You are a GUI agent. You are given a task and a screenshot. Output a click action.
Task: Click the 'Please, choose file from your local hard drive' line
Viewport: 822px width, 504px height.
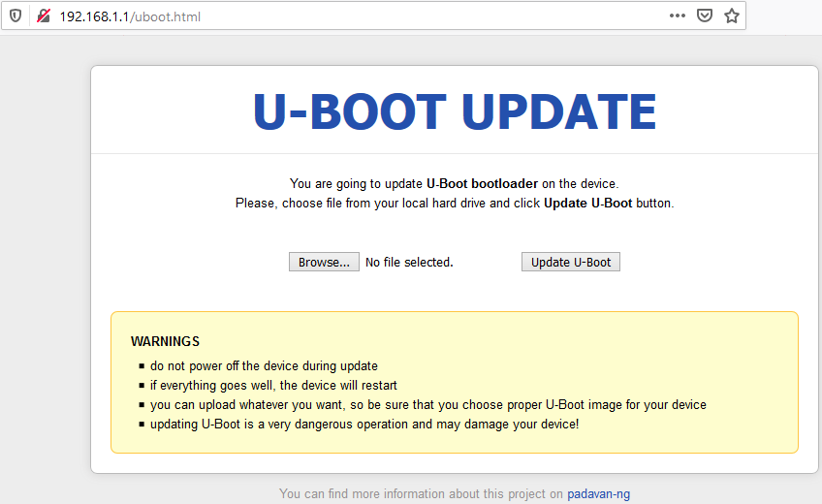[x=455, y=204]
